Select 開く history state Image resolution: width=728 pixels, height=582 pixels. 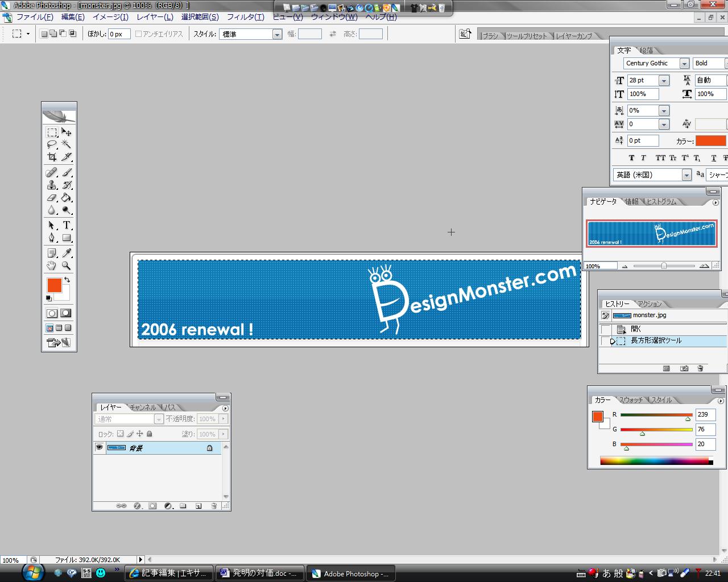663,329
